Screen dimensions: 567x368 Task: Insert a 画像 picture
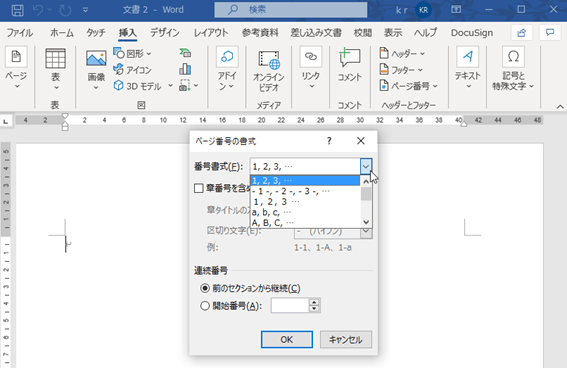tap(96, 69)
